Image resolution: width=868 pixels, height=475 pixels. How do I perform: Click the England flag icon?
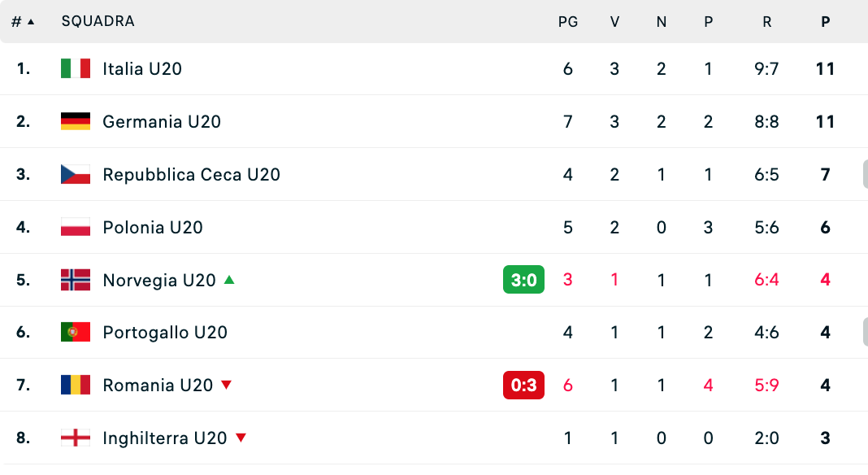coord(76,438)
